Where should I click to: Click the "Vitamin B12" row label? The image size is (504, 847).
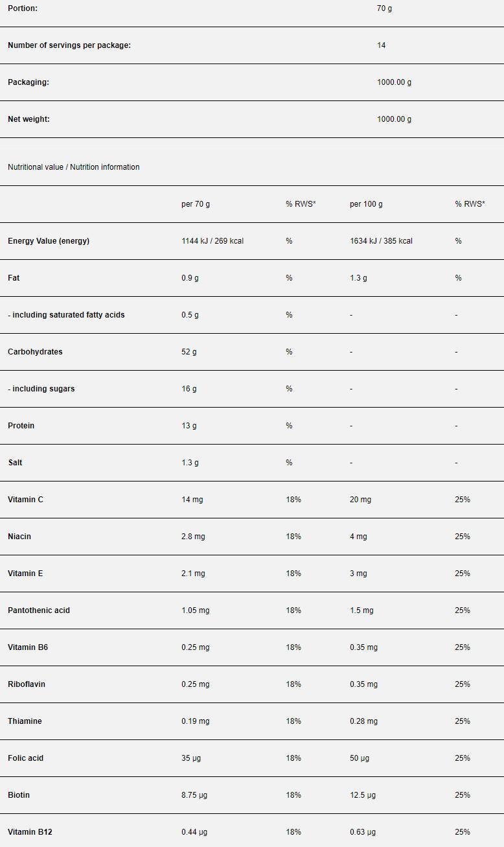pyautogui.click(x=30, y=832)
